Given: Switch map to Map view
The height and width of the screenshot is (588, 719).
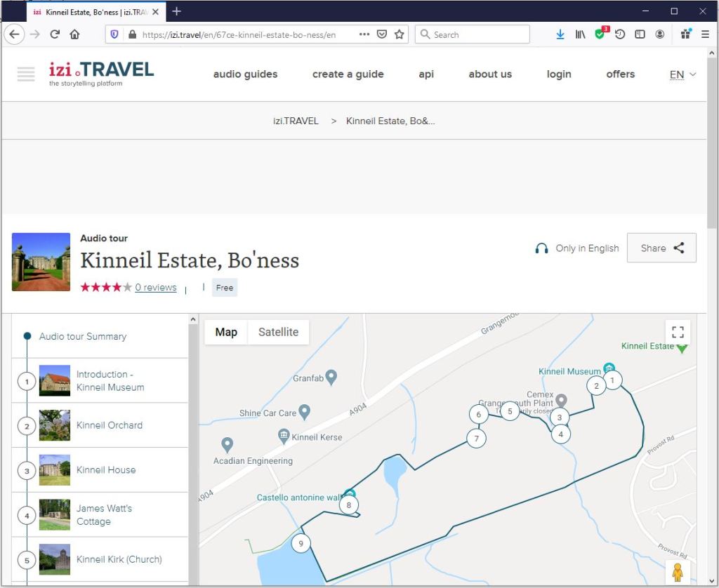Looking at the screenshot, I should [x=226, y=332].
